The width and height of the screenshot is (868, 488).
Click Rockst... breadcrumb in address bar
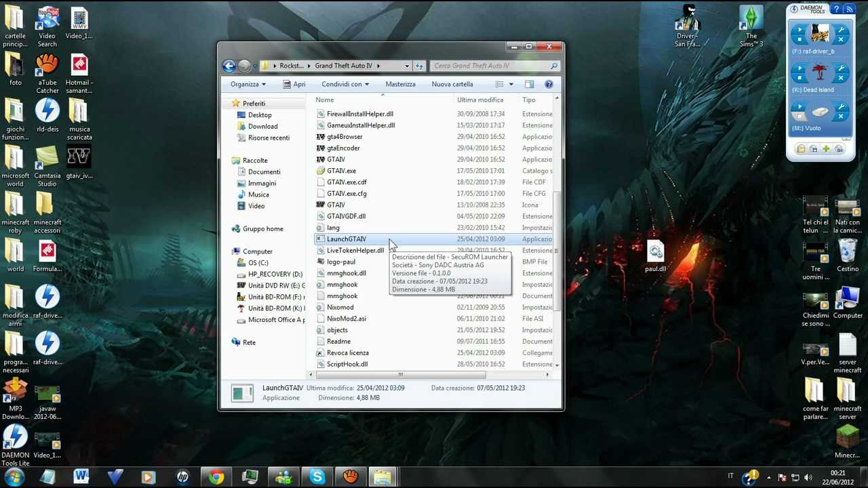(292, 66)
